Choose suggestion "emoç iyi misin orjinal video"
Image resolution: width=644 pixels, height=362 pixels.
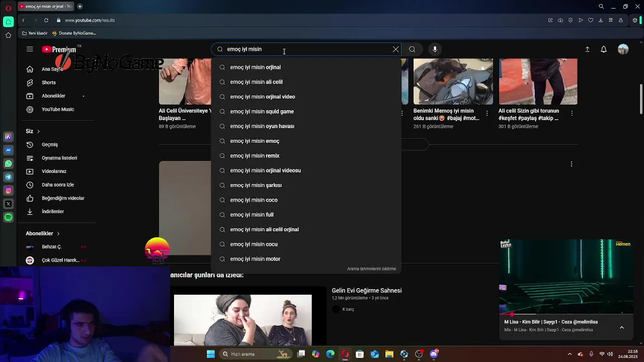pyautogui.click(x=306, y=97)
